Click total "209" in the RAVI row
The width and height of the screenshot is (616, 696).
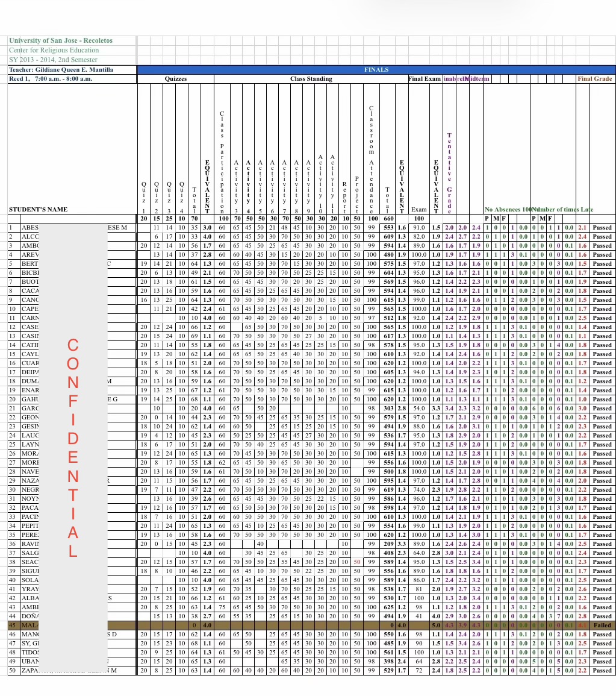click(388, 544)
